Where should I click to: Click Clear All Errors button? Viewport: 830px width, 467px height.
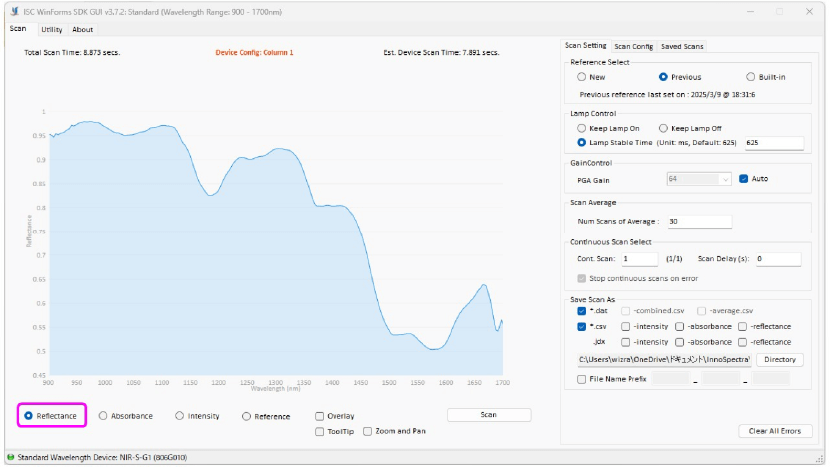774,431
